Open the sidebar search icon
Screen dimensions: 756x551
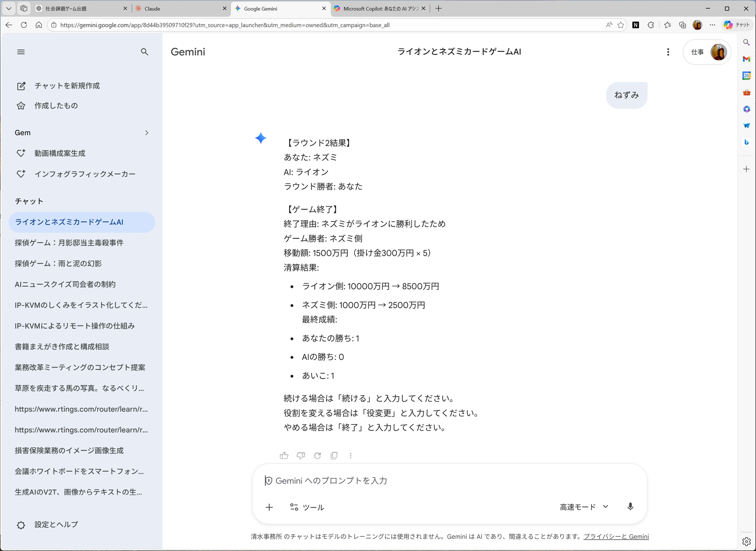coord(145,52)
